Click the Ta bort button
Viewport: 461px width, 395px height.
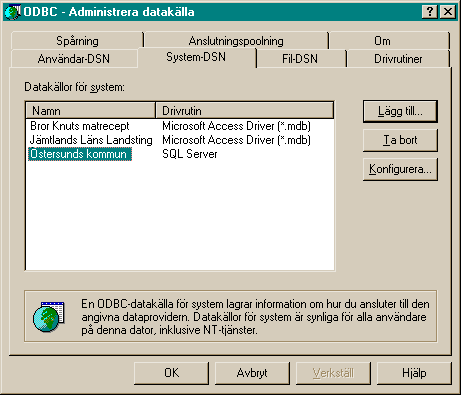pos(400,140)
